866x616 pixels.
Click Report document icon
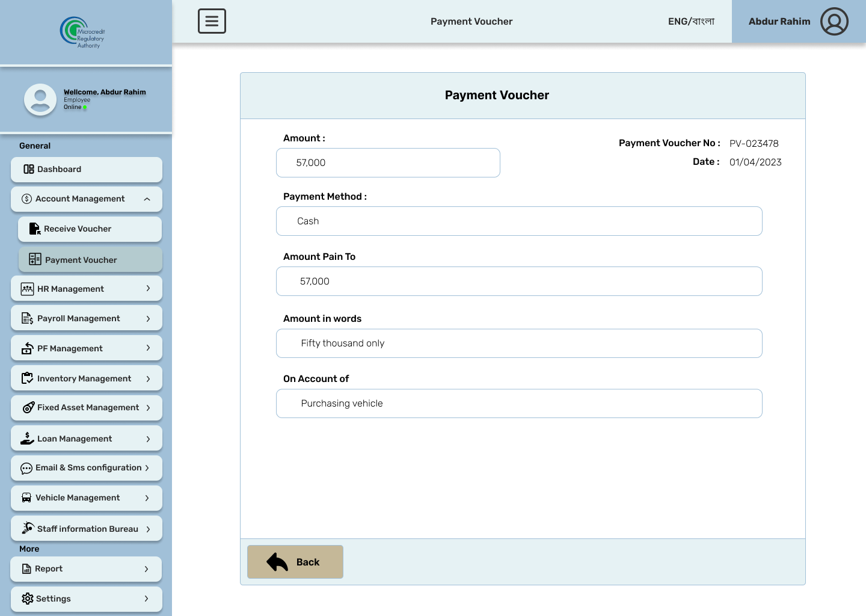click(x=26, y=568)
